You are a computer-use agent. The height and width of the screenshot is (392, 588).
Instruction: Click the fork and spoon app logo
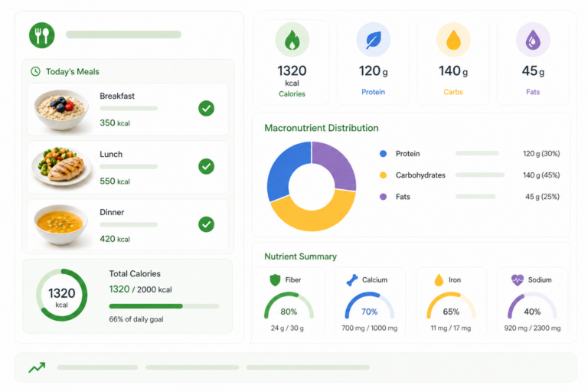point(42,35)
